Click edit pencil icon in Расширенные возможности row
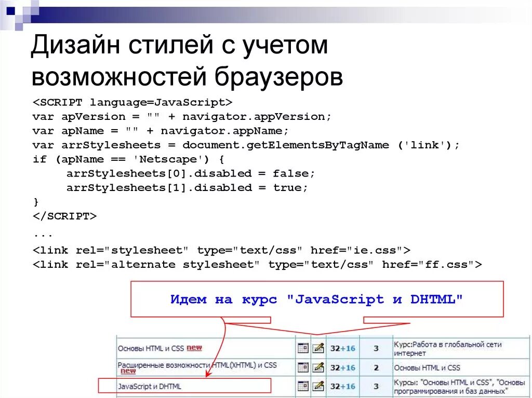Screen dimensions: 532x398 [318, 367]
